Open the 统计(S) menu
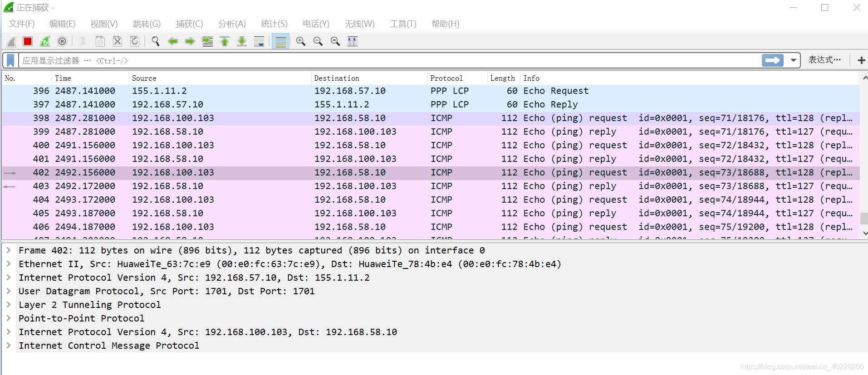This screenshot has height=375, width=868. click(x=274, y=24)
